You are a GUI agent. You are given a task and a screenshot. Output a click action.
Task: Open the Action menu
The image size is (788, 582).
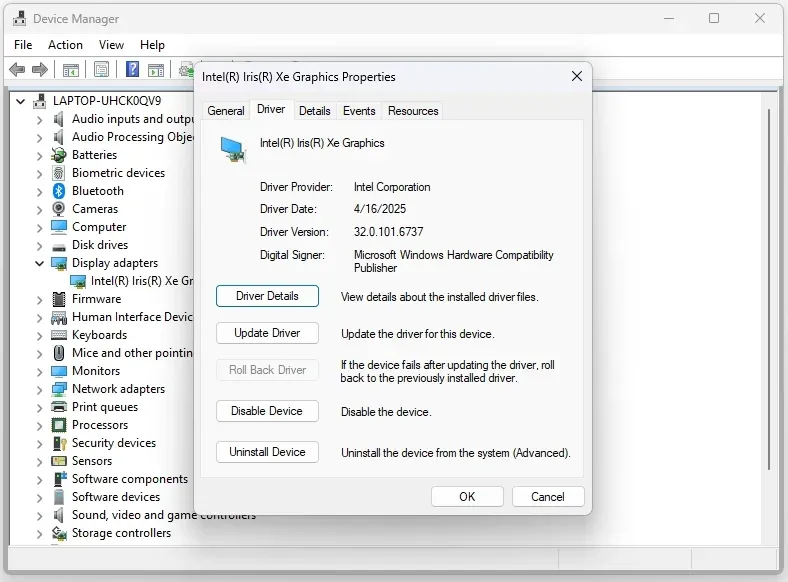tap(65, 45)
